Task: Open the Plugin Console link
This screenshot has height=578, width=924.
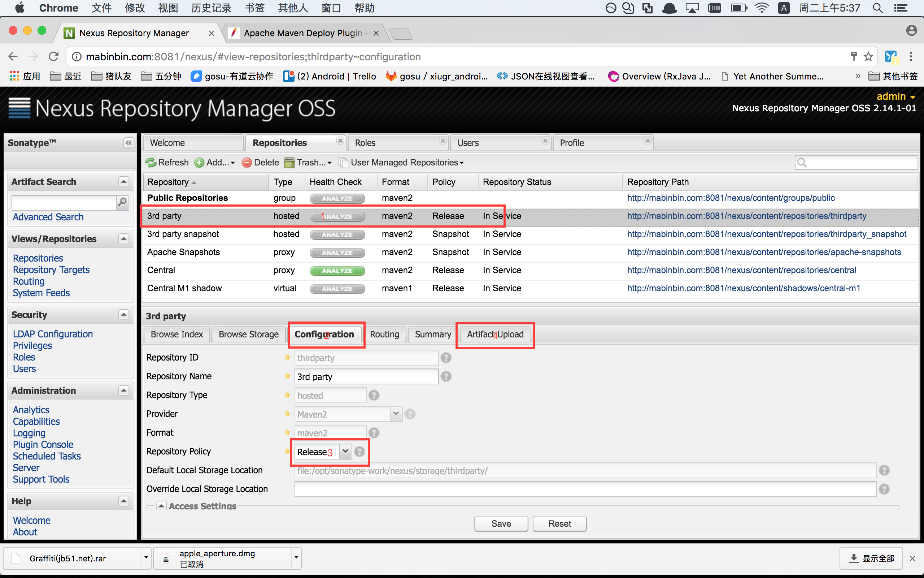Action: pos(43,445)
